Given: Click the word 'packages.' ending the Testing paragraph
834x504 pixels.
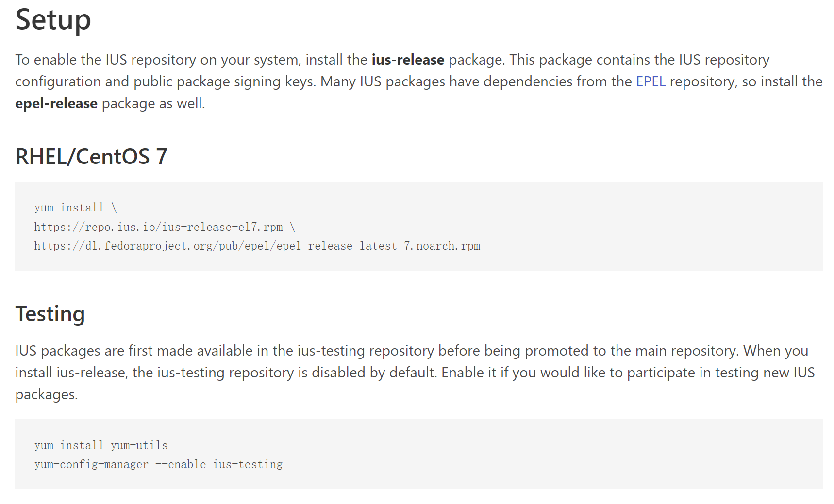Looking at the screenshot, I should 47,395.
